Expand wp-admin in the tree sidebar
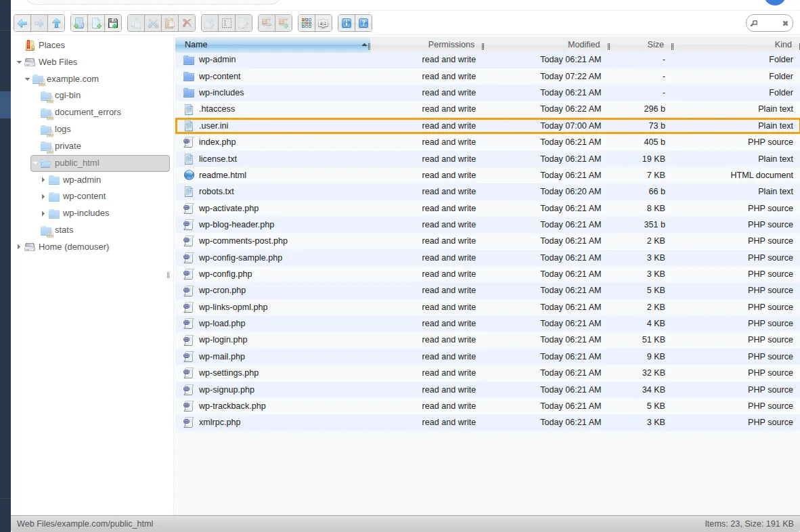This screenshot has height=532, width=800. 43,180
